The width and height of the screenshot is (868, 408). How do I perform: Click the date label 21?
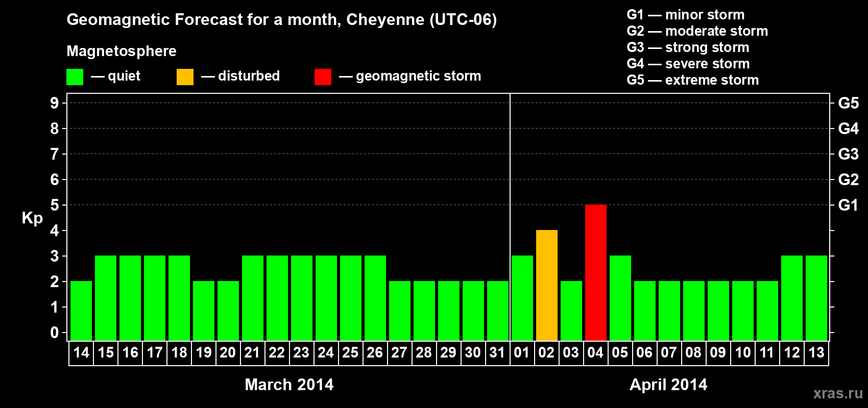coord(252,352)
